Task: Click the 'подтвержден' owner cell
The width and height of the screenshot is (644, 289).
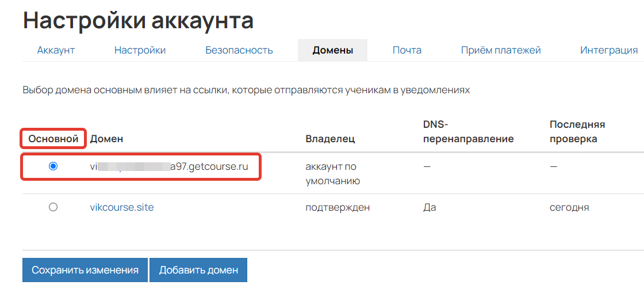Action: click(338, 208)
